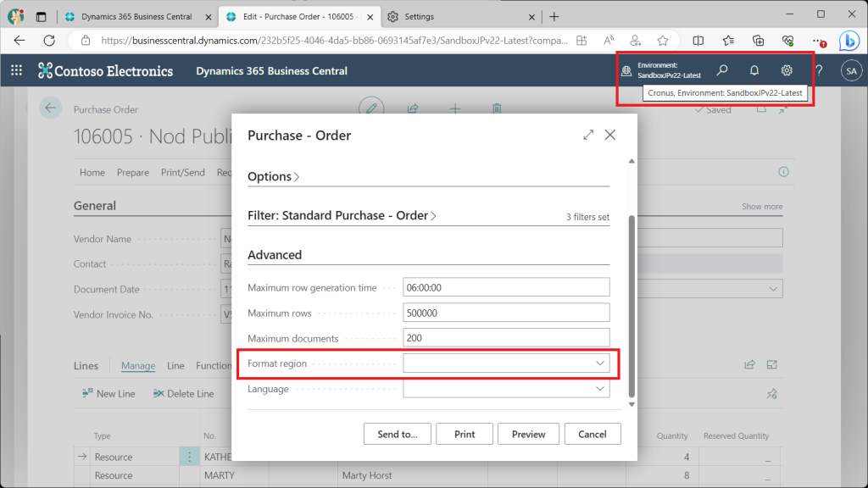Screen dimensions: 868x488
Task: Click the info icon at right of action bar
Action: (783, 171)
